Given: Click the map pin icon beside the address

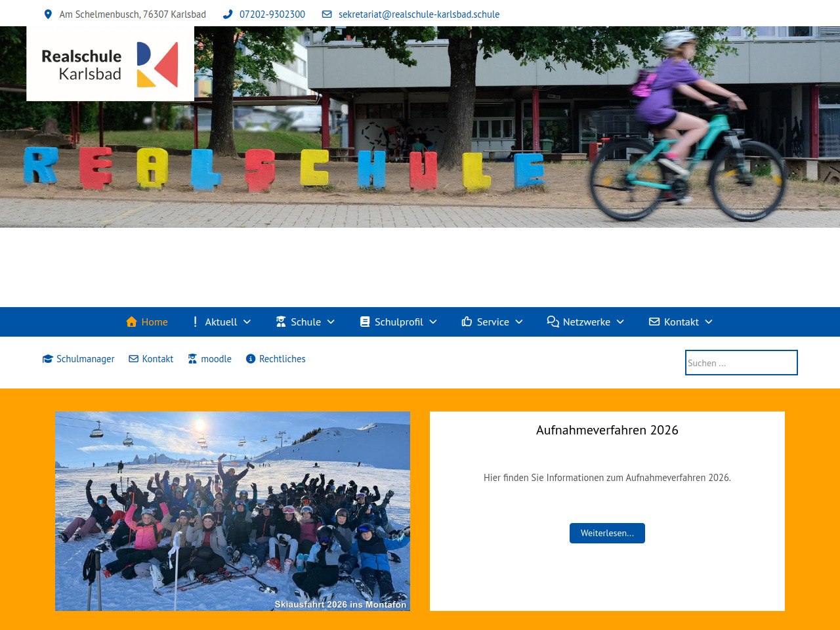Looking at the screenshot, I should tap(48, 14).
